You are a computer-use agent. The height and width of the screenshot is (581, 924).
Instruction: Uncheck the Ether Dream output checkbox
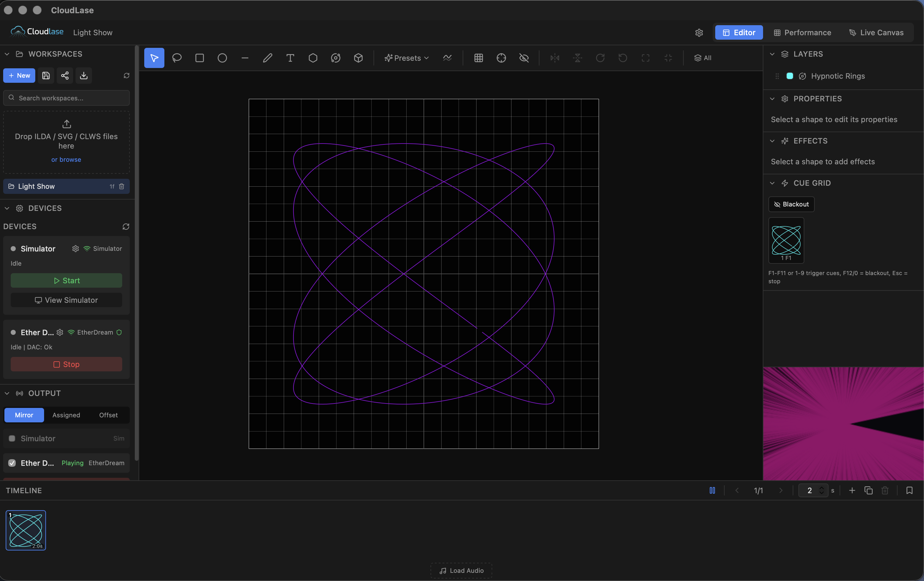click(x=12, y=463)
